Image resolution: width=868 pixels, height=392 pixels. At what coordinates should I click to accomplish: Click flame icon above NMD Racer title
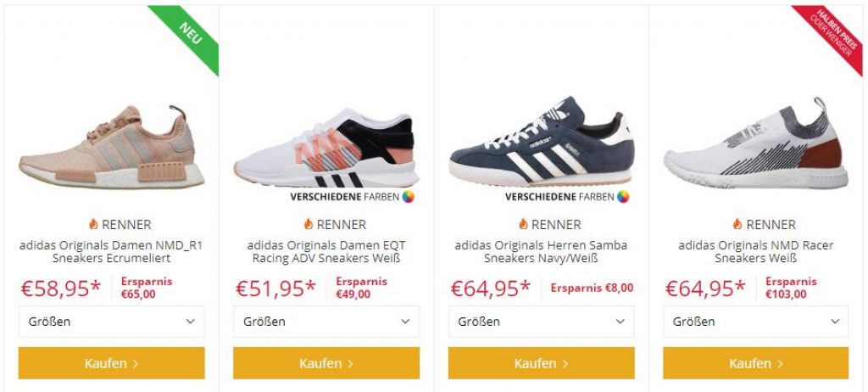[x=737, y=224]
